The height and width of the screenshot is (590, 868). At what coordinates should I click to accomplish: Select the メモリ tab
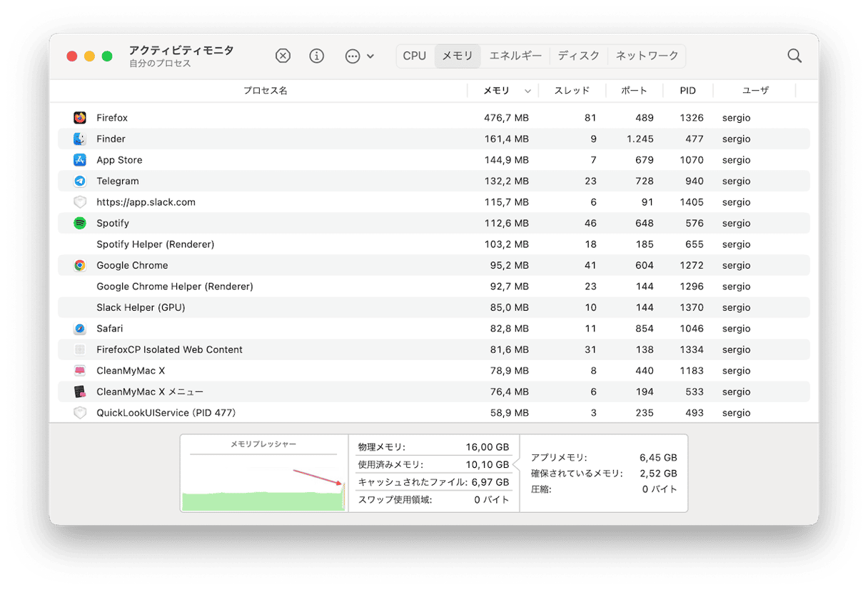[457, 56]
